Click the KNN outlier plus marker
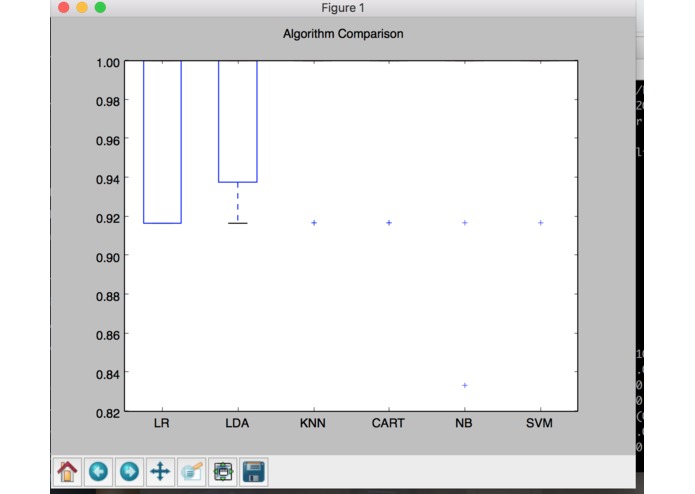Viewport: 695px width, 494px height. [x=314, y=223]
